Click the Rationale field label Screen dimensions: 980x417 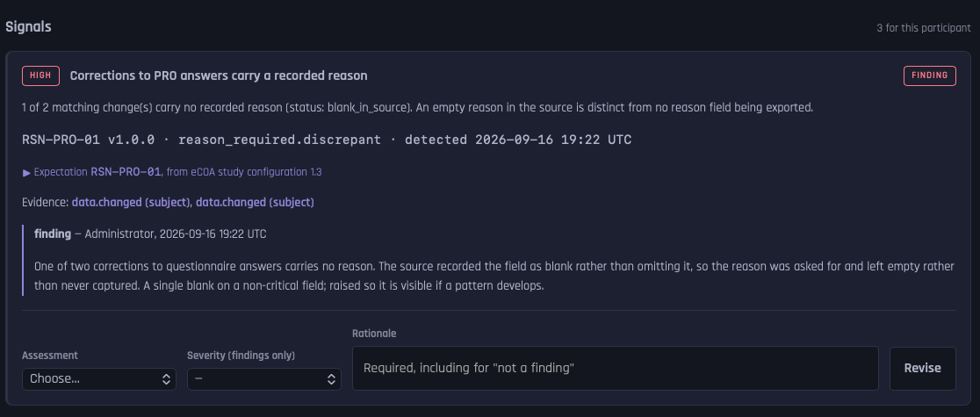[374, 334]
